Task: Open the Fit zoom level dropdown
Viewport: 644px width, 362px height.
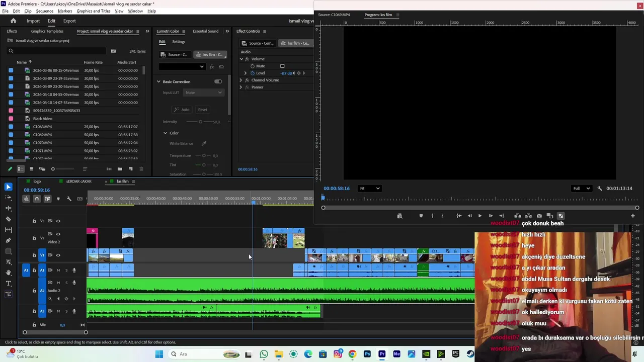Action: (x=369, y=189)
